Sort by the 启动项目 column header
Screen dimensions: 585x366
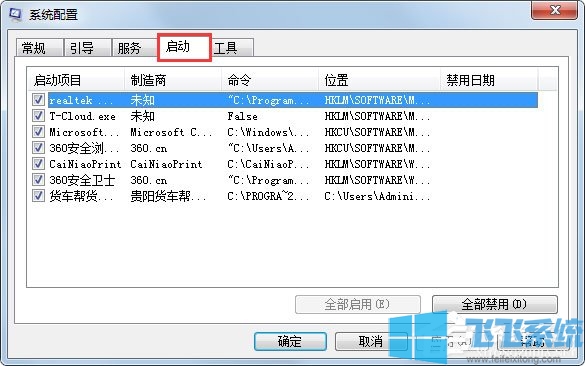click(76, 80)
